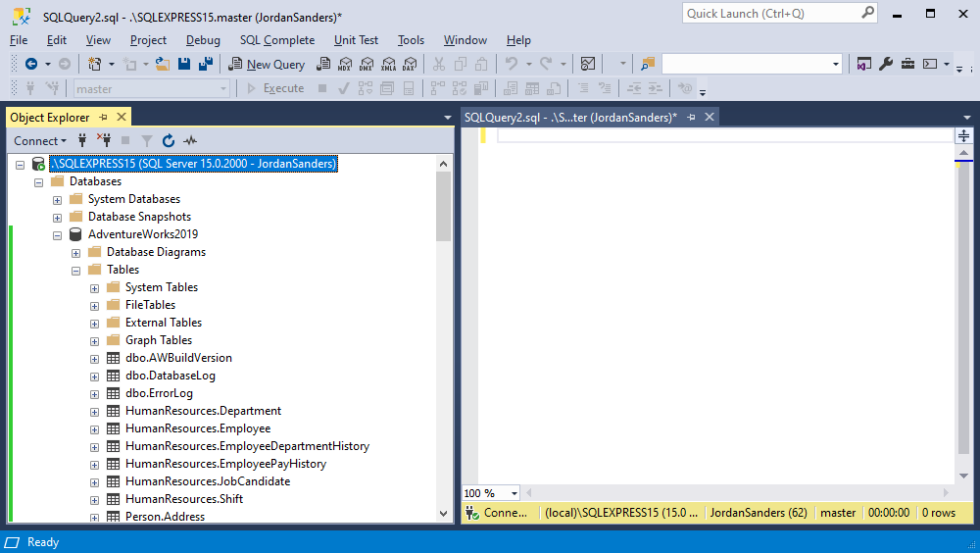The image size is (980, 553).
Task: Click the Toolbox briefcase icon
Action: pos(907,64)
